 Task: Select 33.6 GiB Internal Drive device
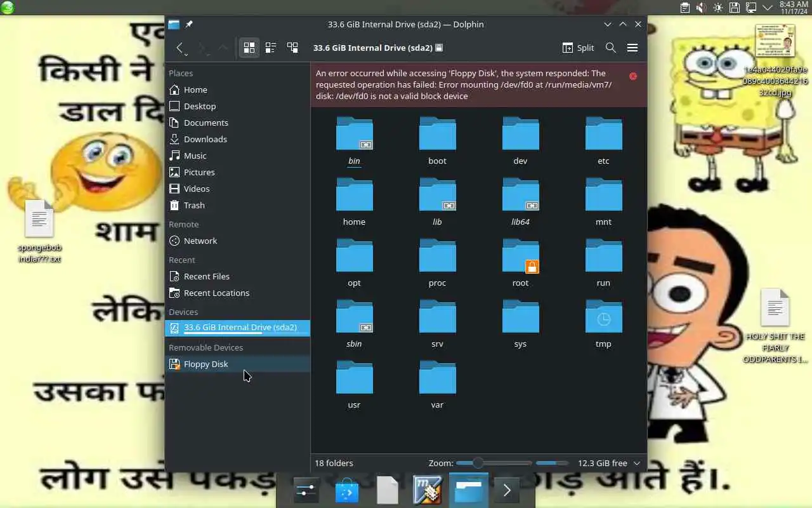tap(237, 328)
